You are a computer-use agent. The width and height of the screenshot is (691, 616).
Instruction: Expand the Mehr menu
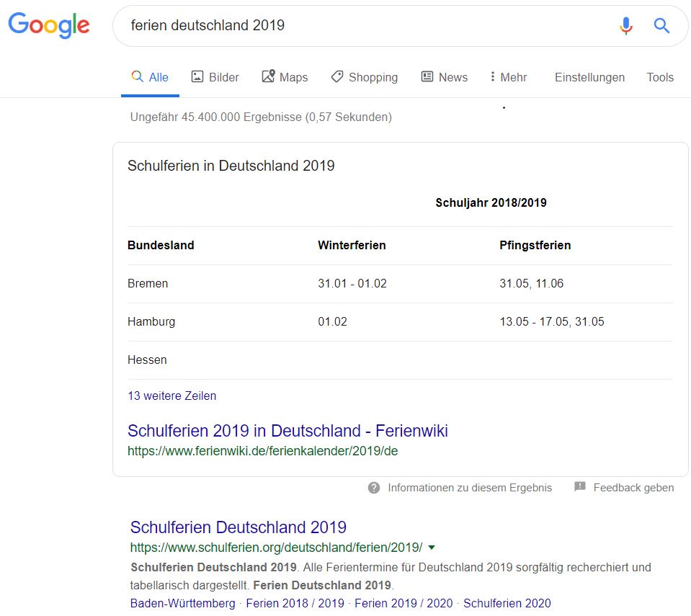[x=508, y=77]
